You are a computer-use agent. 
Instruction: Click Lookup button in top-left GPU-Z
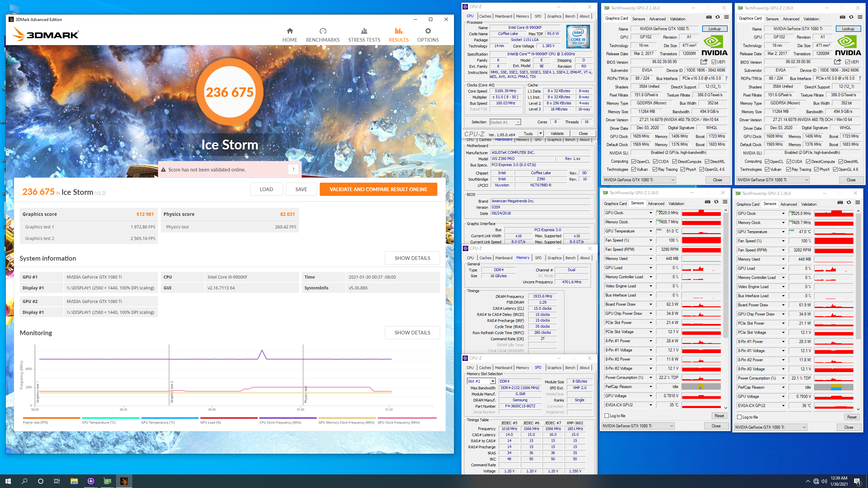coord(714,29)
